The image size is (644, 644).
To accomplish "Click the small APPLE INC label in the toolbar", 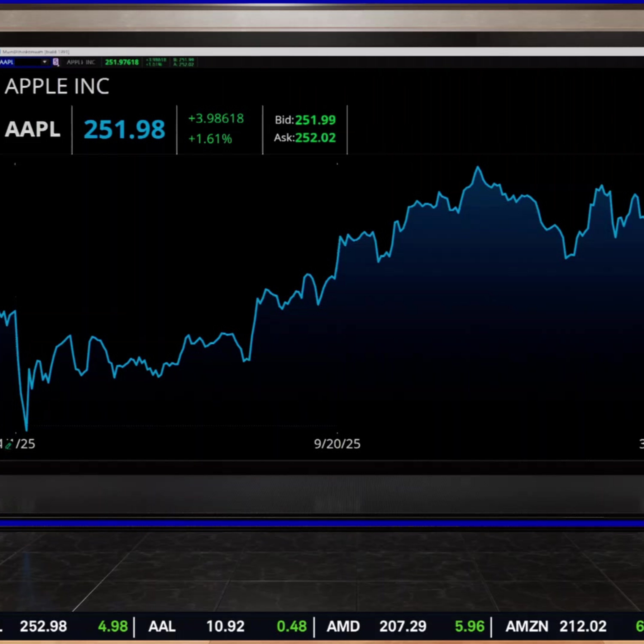I will point(81,62).
